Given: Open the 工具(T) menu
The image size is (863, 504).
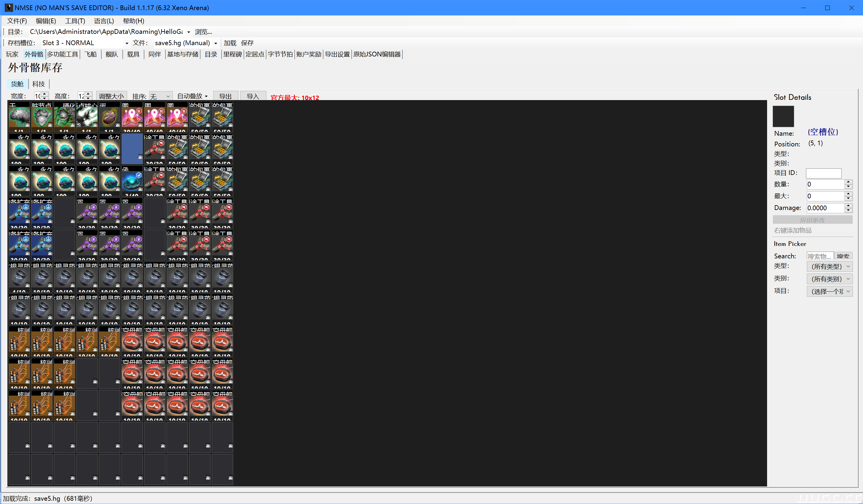Looking at the screenshot, I should click(x=75, y=21).
